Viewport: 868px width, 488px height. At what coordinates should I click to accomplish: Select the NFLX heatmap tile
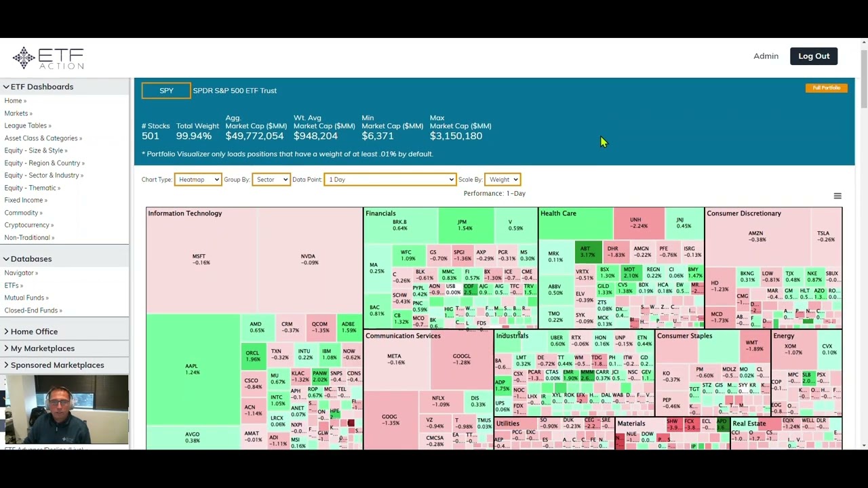(x=441, y=402)
